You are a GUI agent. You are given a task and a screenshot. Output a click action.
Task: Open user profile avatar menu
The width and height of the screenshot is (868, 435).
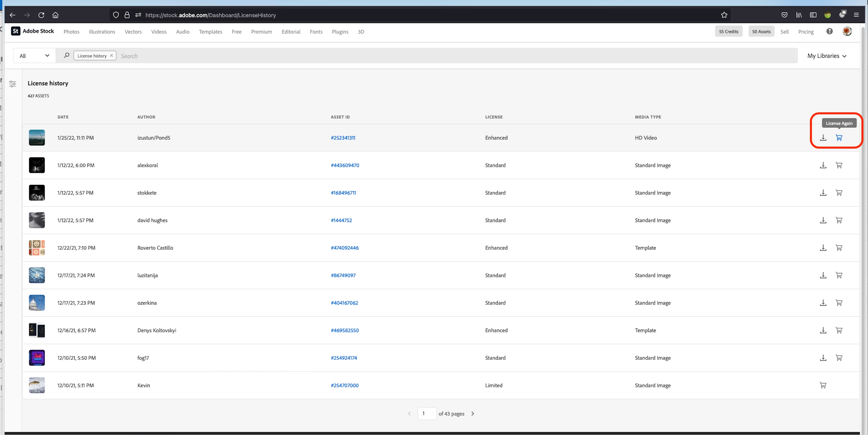[x=847, y=31]
